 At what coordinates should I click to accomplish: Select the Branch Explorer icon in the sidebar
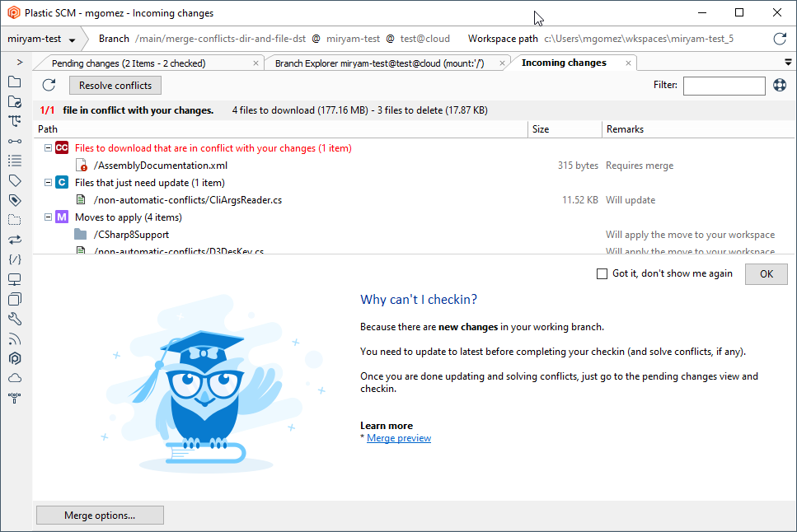[x=14, y=121]
